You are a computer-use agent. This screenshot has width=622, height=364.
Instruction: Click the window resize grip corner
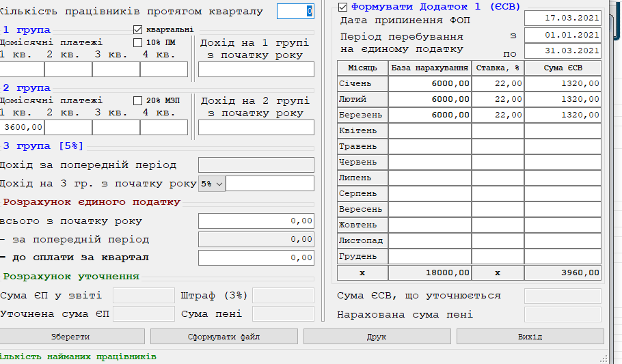coord(604,359)
